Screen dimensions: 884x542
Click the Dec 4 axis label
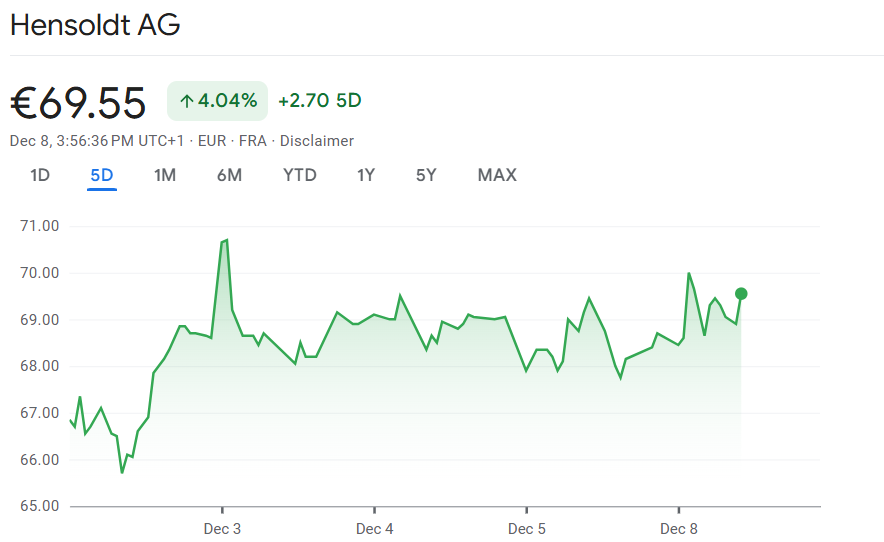tap(374, 528)
